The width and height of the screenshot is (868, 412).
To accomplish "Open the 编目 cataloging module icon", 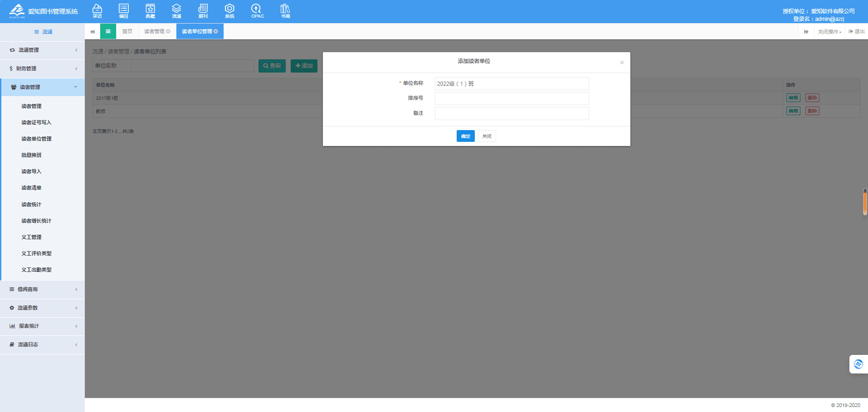I will [123, 11].
